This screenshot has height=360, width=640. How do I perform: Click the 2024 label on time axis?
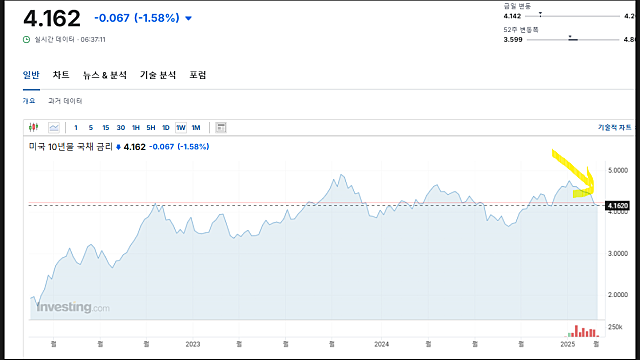click(382, 344)
